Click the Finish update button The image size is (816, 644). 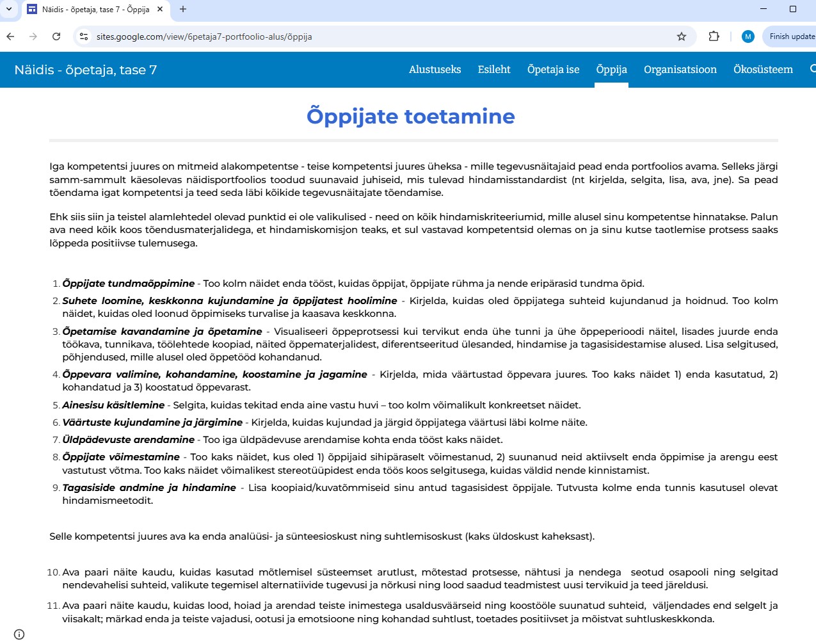click(791, 36)
